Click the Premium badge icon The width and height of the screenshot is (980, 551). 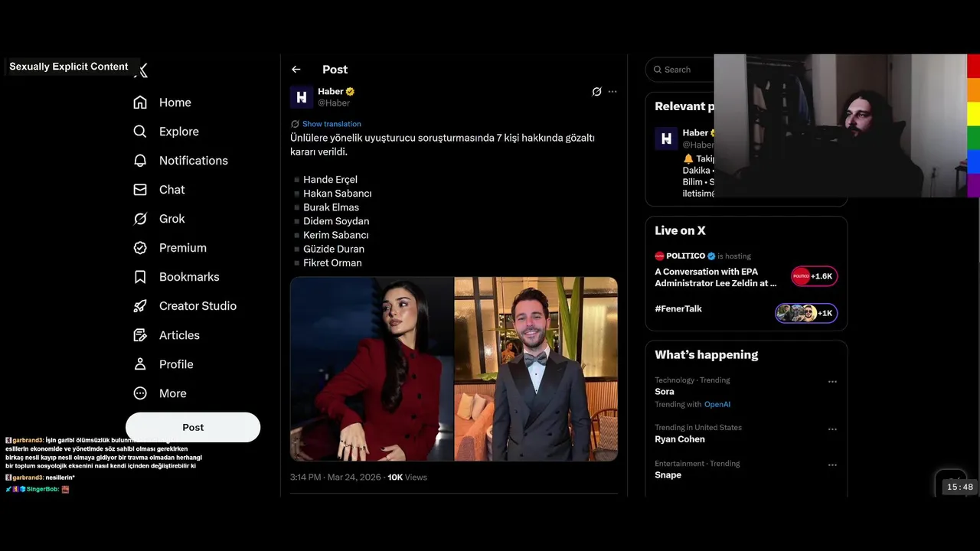(x=140, y=248)
